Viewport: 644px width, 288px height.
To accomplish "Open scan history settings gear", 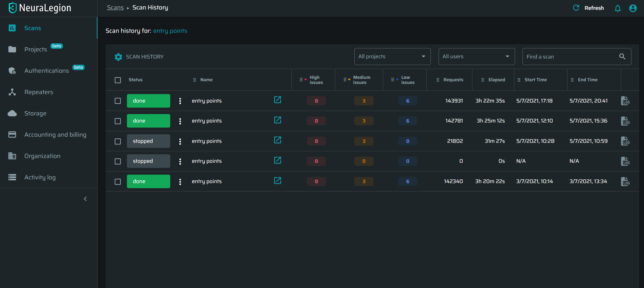I will coord(118,57).
